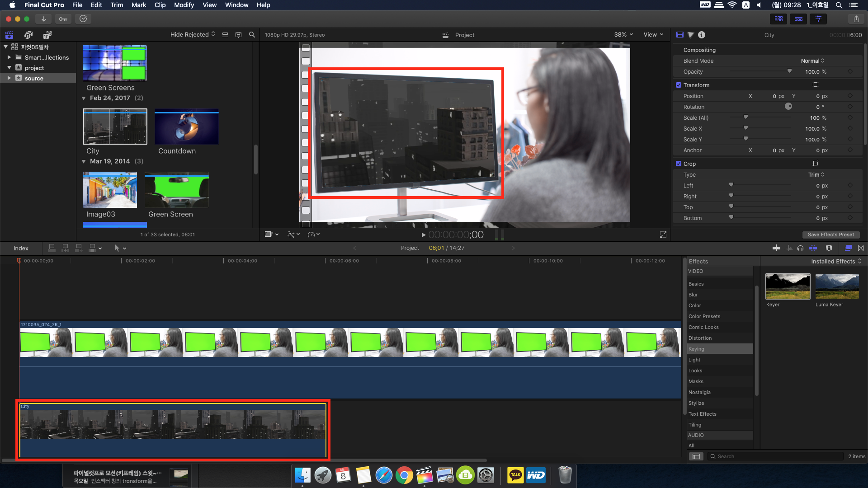
Task: Click the browser search magnifier icon
Action: point(252,35)
